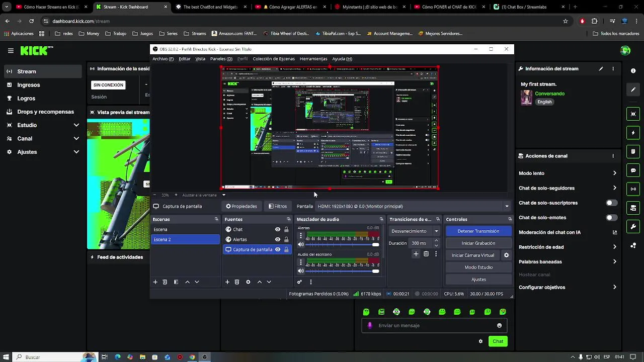
Task: Click the info icon in Kick right sidebar
Action: pos(633,71)
